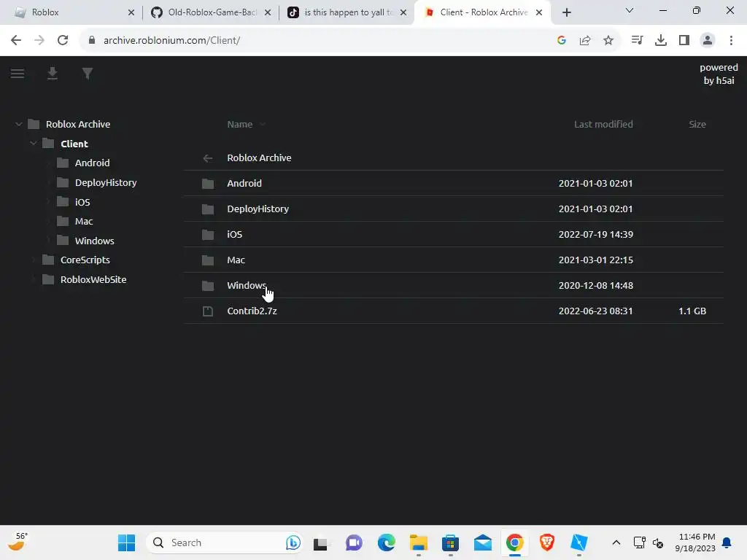This screenshot has height=560, width=747.
Task: Collapse the Roblox Archive tree node
Action: point(18,124)
